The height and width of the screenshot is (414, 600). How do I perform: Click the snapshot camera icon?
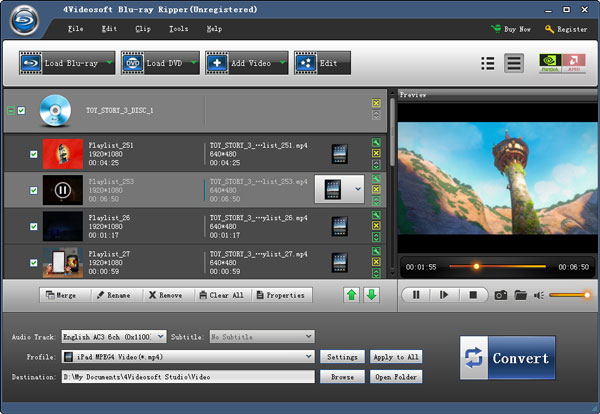click(x=502, y=295)
